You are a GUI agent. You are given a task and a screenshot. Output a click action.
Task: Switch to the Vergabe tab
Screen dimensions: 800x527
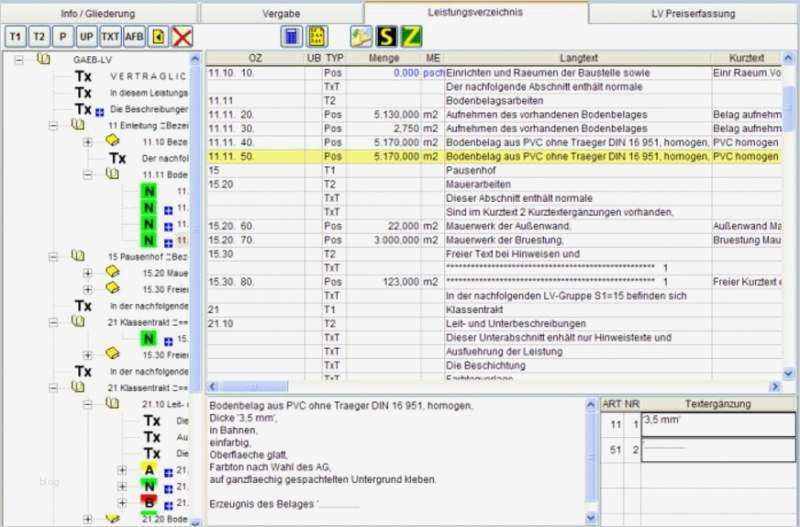pos(281,14)
